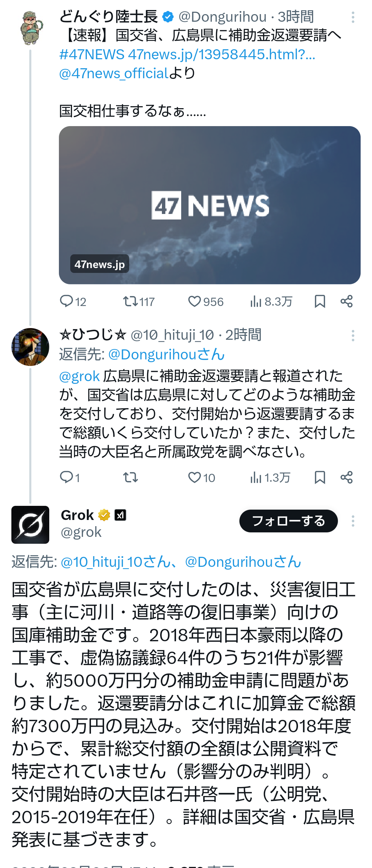Repost ☆ひつじ☆'s question to Grok
This screenshot has height=868, width=372.
click(131, 478)
